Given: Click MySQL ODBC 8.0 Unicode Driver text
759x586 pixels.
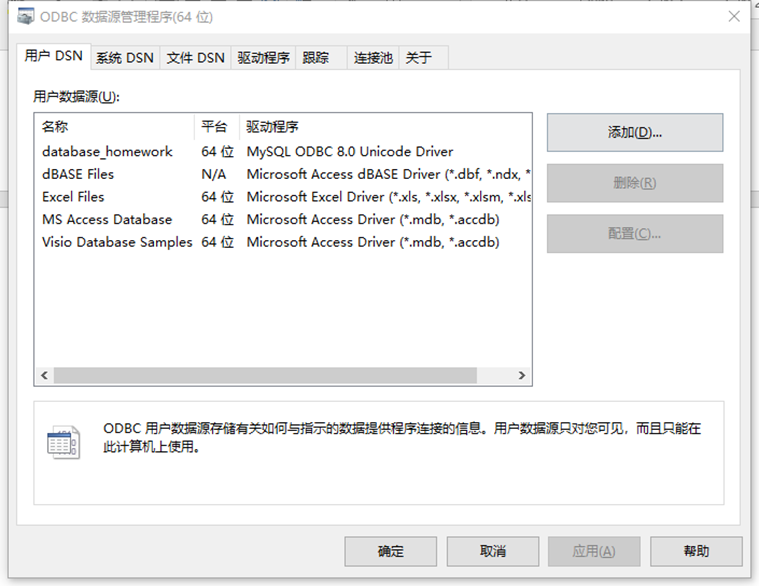Looking at the screenshot, I should pyautogui.click(x=350, y=151).
